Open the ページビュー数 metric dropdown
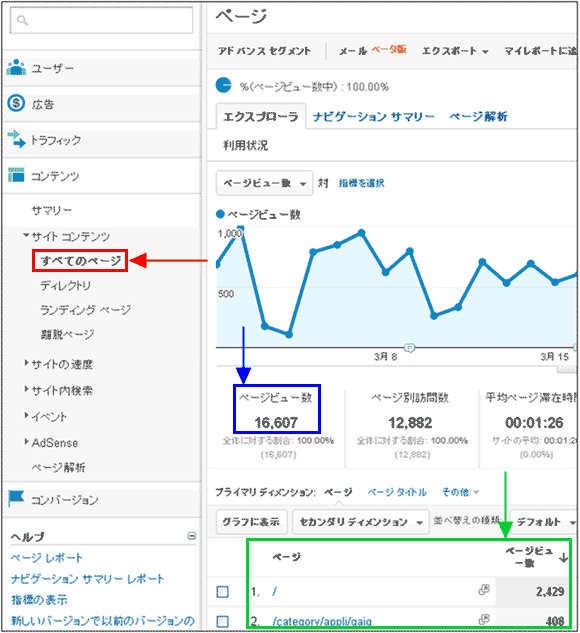 [x=264, y=183]
